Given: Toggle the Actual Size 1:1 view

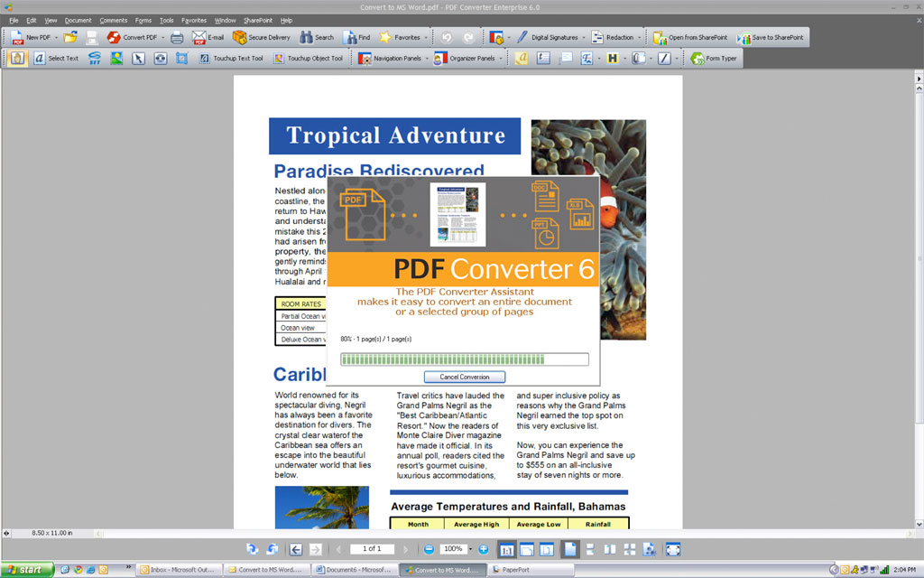Looking at the screenshot, I should (x=506, y=549).
